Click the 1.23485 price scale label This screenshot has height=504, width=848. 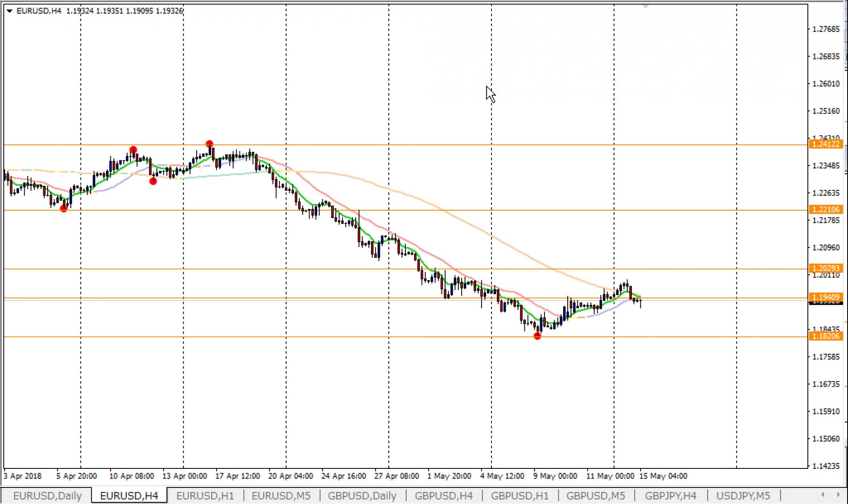tap(826, 166)
